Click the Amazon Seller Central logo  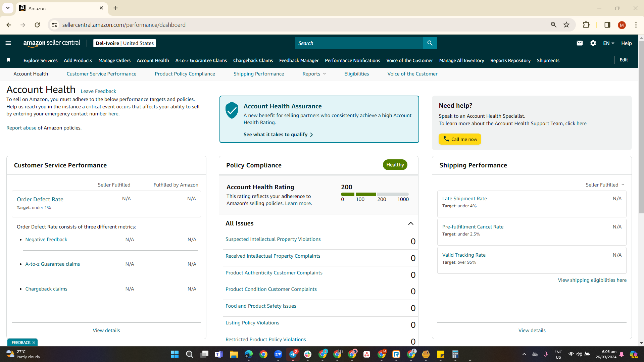click(52, 43)
